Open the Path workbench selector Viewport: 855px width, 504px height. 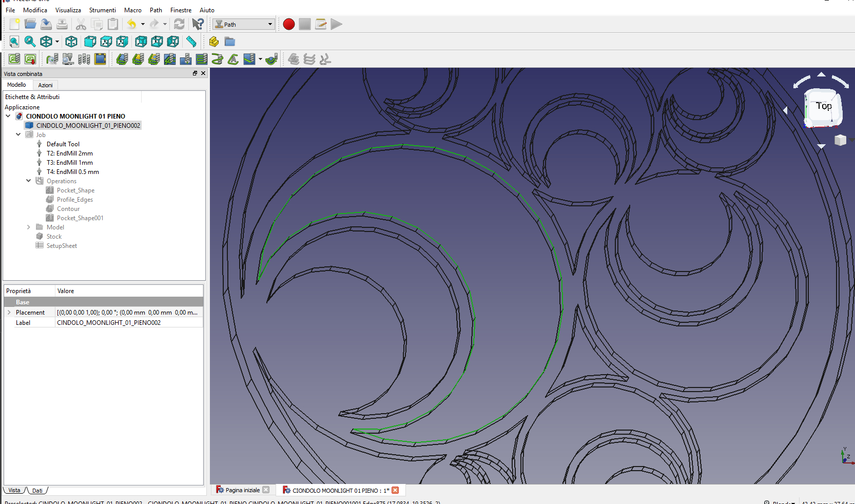coord(243,24)
